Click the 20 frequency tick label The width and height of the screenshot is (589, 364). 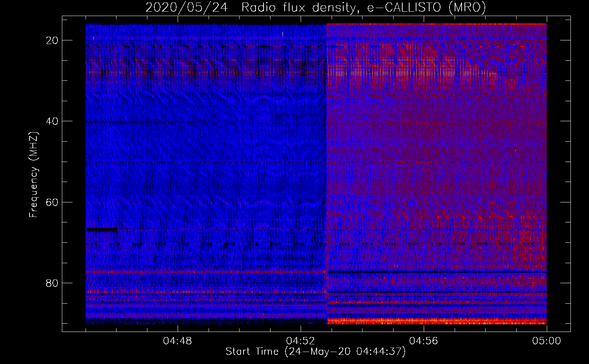[52, 40]
